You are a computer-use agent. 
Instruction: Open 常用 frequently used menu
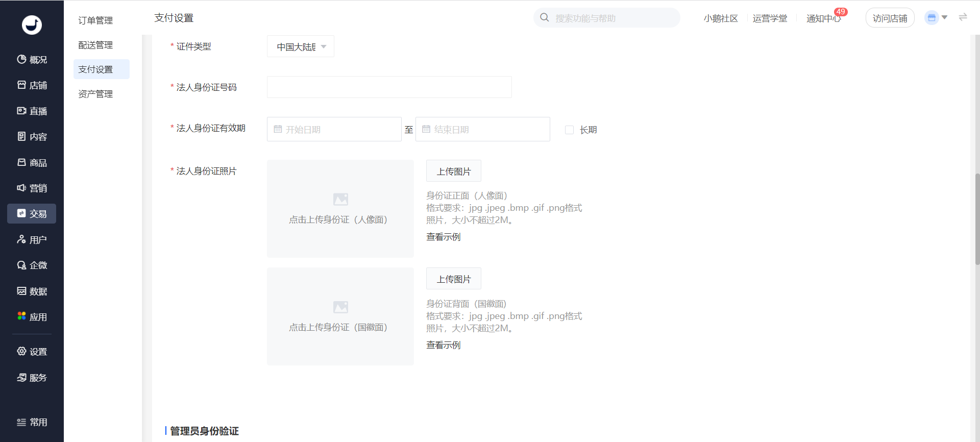coord(32,422)
